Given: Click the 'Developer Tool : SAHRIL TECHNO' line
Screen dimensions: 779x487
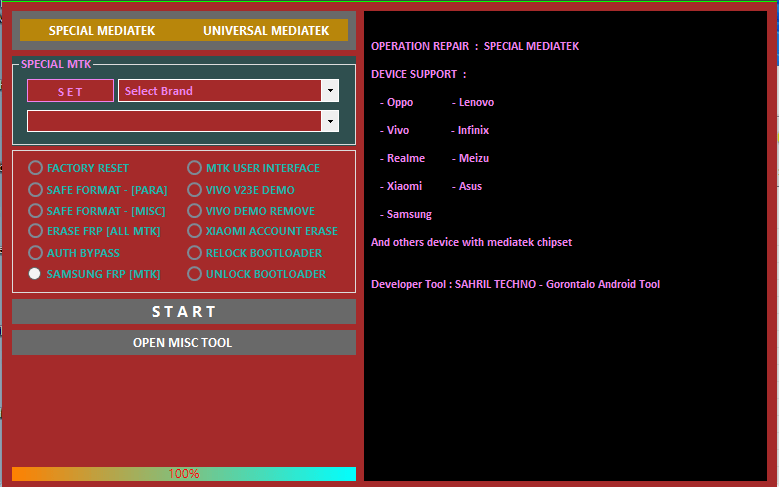Looking at the screenshot, I should coord(516,284).
